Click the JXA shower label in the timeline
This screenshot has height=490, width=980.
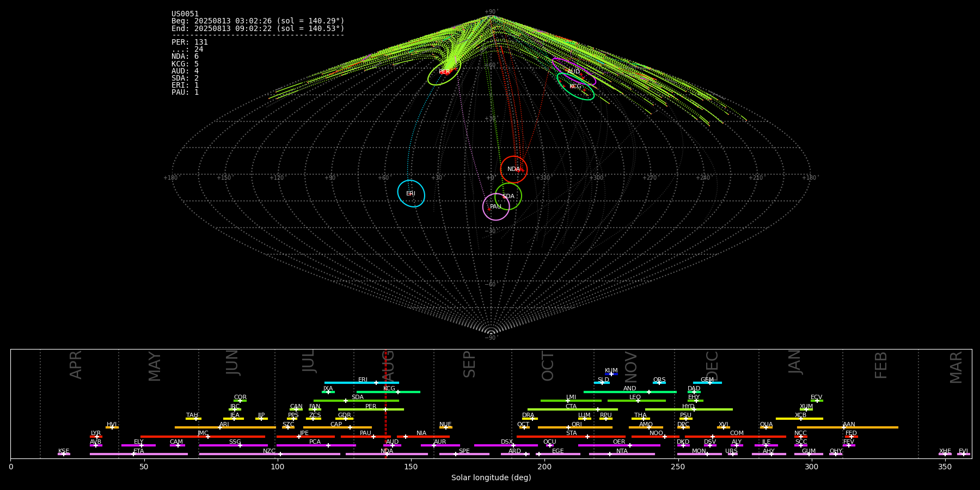pos(328,388)
